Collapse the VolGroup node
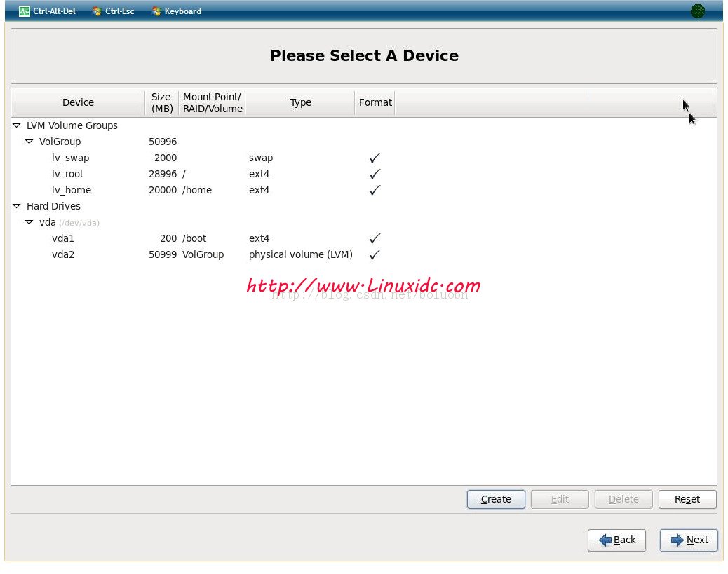728x574 pixels. (x=29, y=142)
